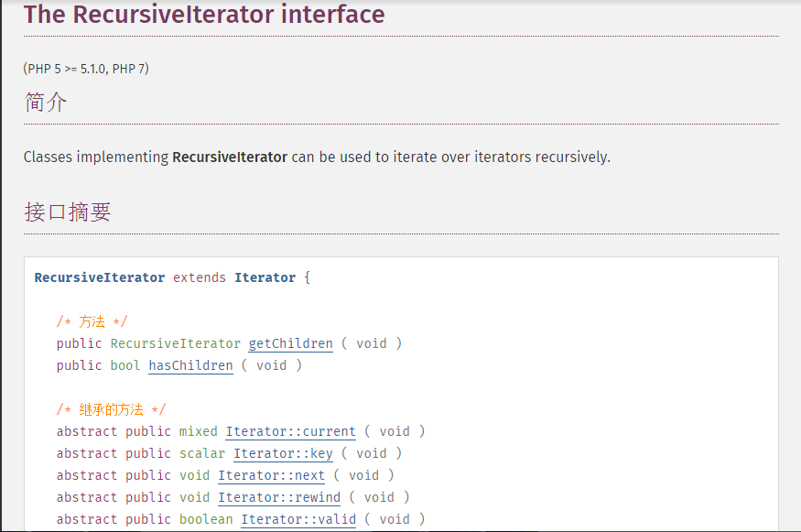Click the 简介 section heading

pyautogui.click(x=46, y=103)
